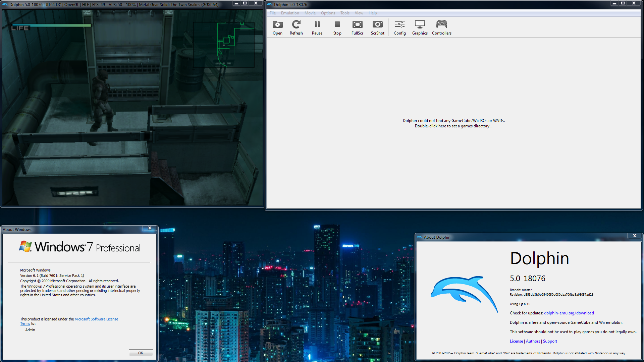
Task: Close the About Dolphin dialog
Action: [635, 236]
